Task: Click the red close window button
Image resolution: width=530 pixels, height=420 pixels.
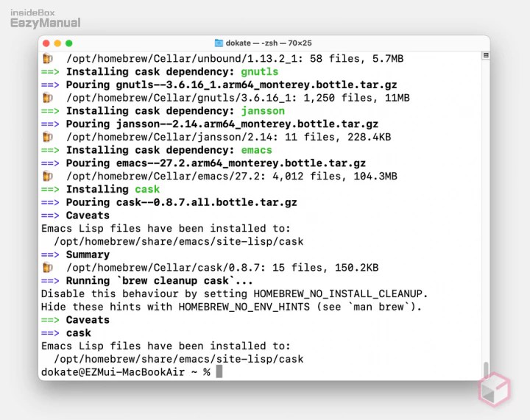Action: point(46,43)
